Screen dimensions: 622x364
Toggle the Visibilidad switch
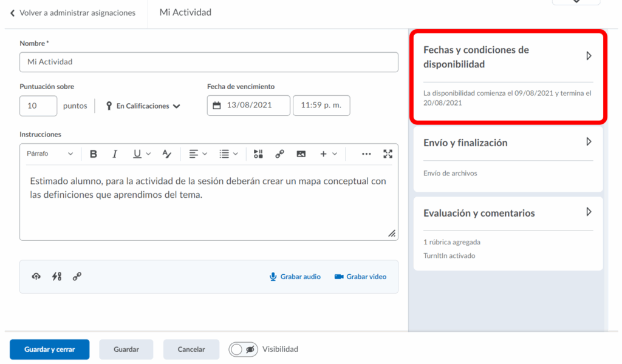[243, 349]
